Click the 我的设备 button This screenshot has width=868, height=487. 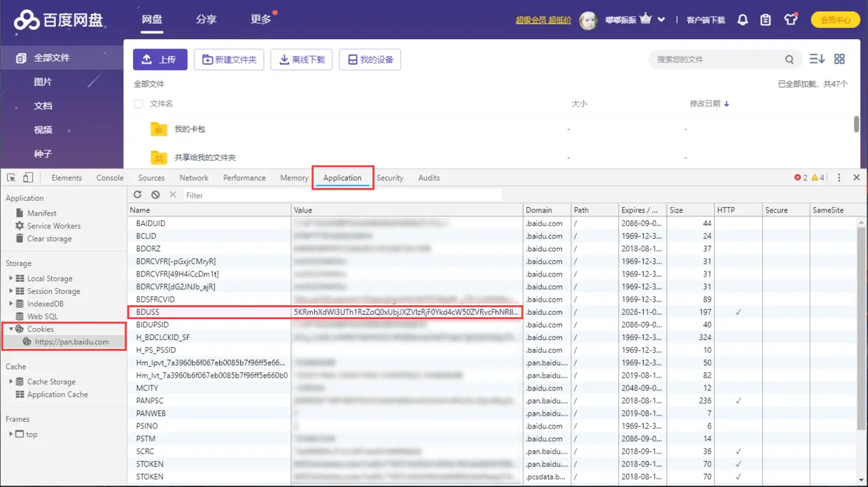(370, 59)
